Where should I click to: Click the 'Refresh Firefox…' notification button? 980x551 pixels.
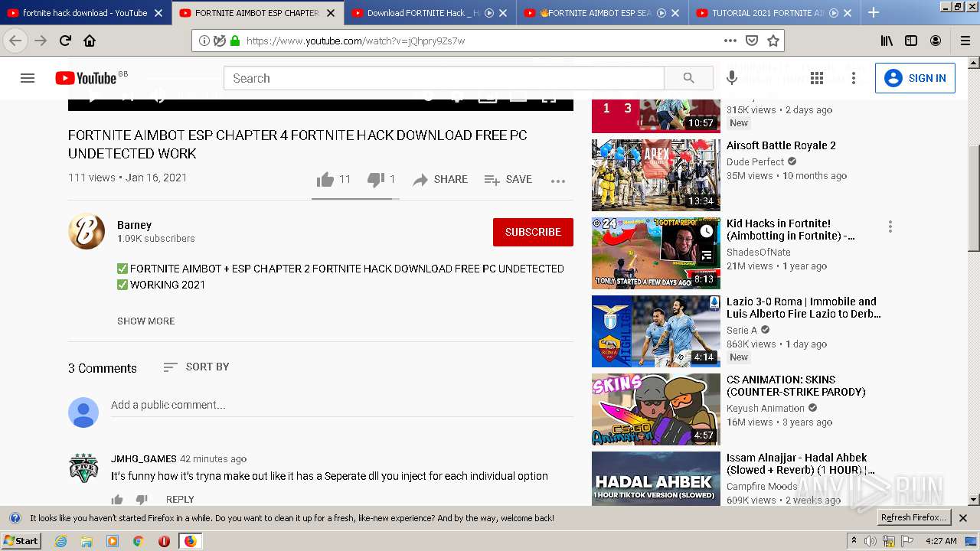click(914, 518)
